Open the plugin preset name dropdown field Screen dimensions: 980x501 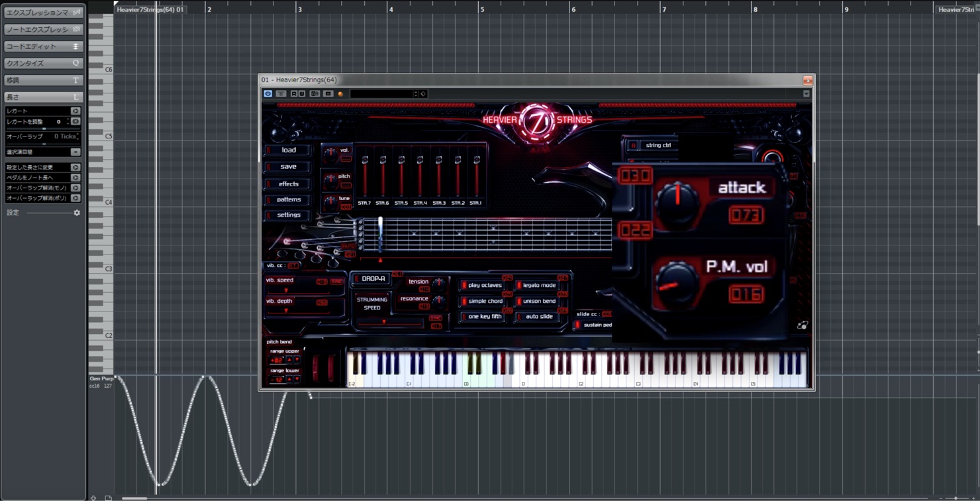[383, 94]
